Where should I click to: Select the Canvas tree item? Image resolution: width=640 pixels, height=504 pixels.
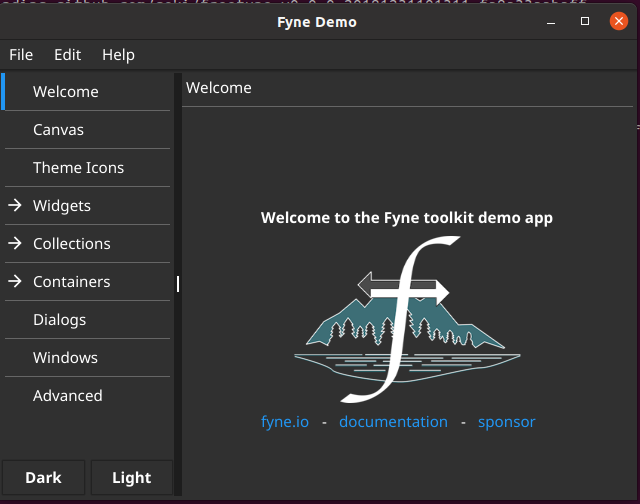(87, 130)
